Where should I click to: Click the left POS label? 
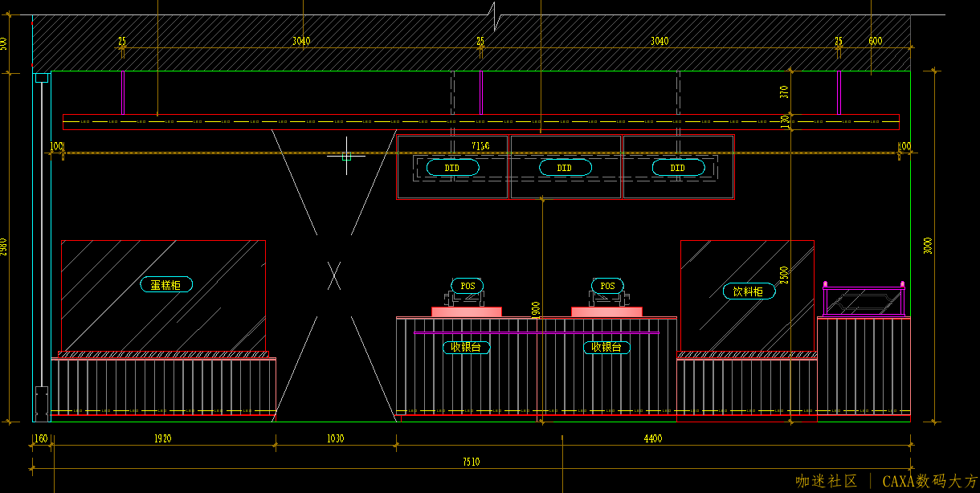coord(468,286)
